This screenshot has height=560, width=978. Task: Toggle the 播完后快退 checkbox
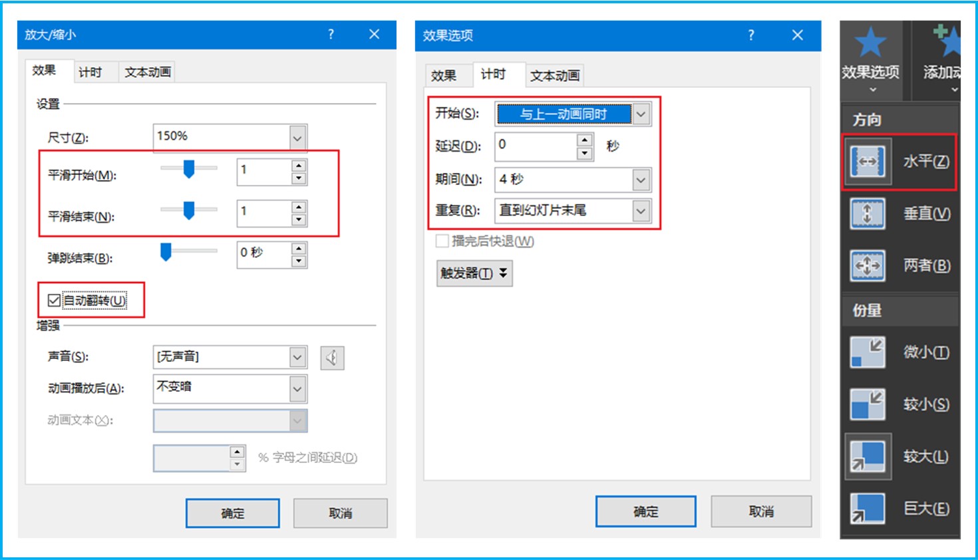point(441,241)
